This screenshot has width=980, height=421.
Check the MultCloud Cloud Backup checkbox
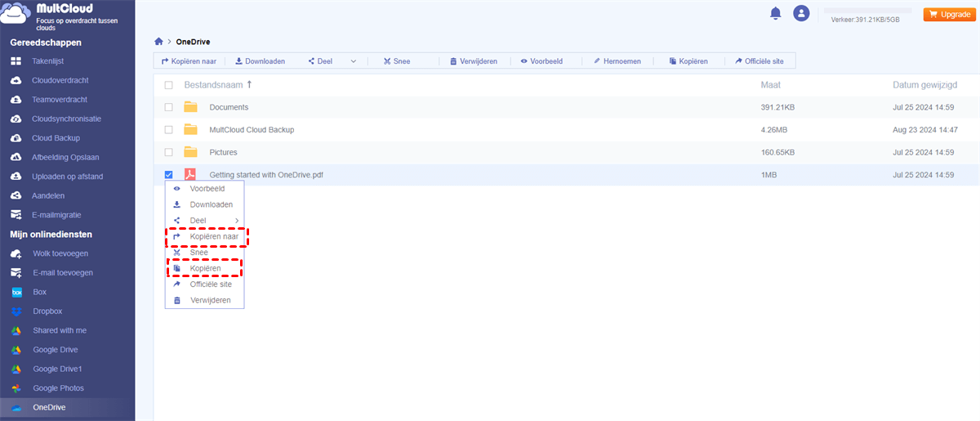click(168, 129)
